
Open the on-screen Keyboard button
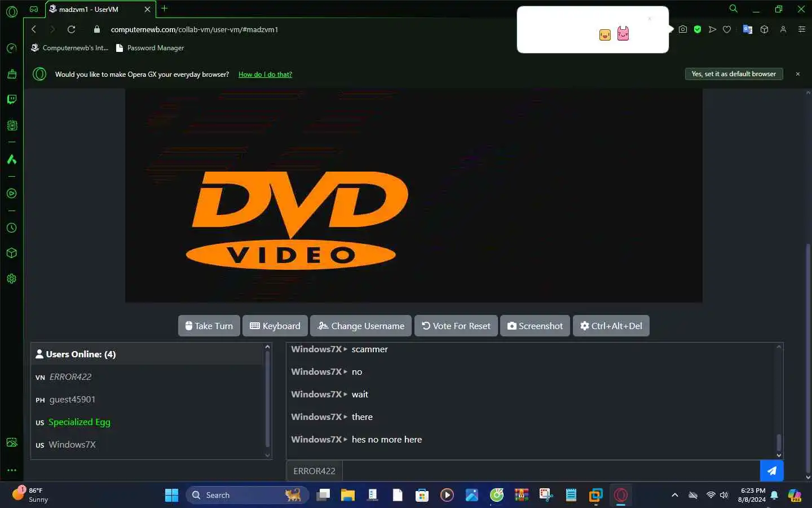(x=275, y=326)
